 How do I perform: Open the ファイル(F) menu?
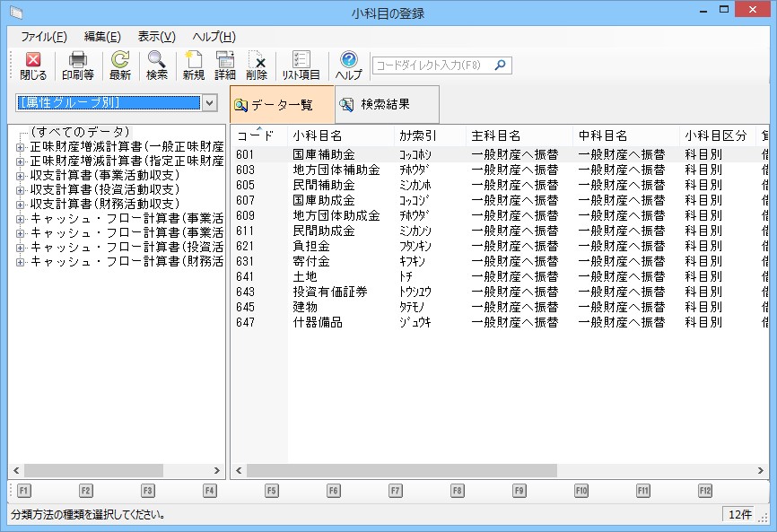43,37
